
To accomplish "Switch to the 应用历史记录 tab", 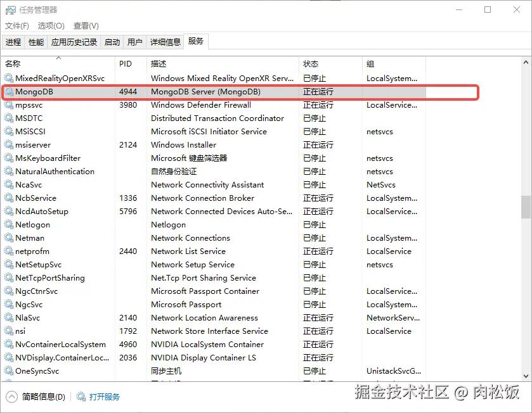I will [x=74, y=42].
